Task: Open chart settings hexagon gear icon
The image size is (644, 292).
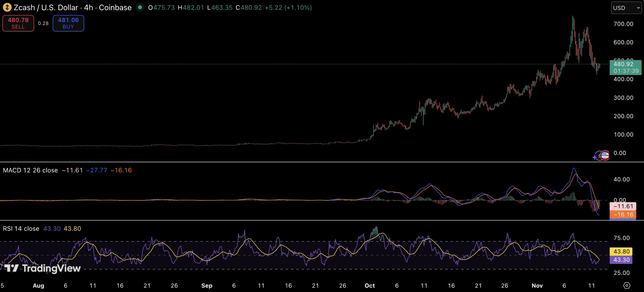Action: (x=627, y=285)
